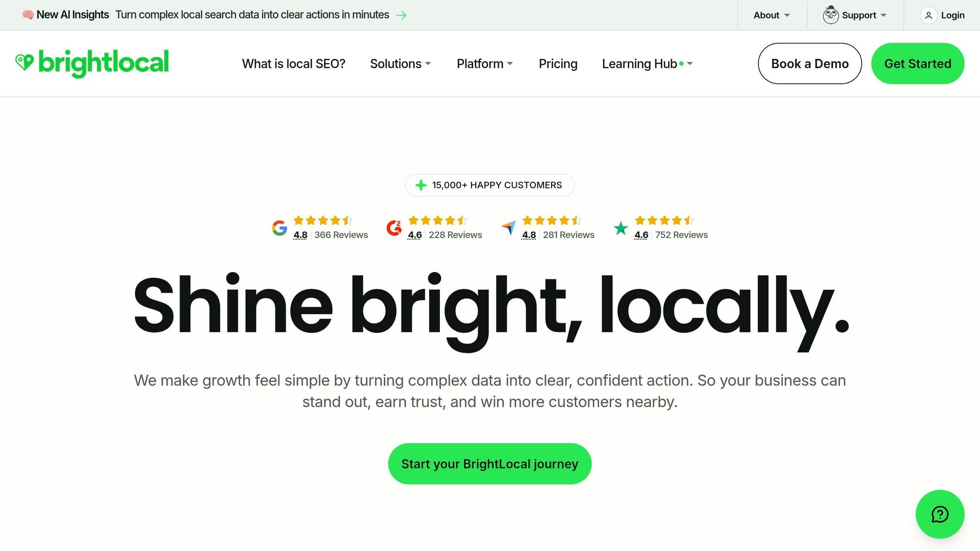Image resolution: width=980 pixels, height=551 pixels.
Task: Click the brain emoji in announcement banner
Action: 27,15
